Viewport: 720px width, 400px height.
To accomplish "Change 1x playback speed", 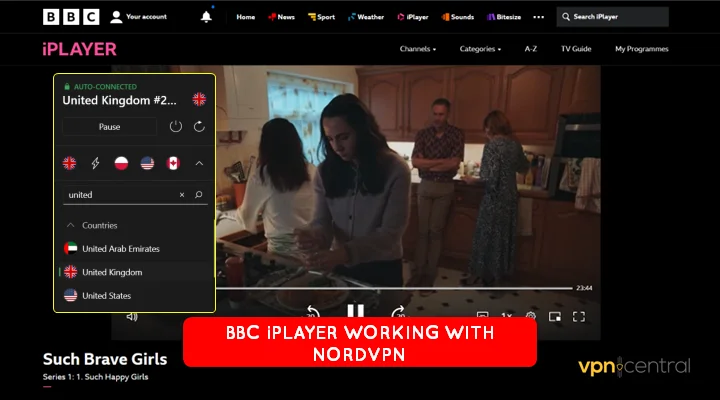I will (506, 315).
